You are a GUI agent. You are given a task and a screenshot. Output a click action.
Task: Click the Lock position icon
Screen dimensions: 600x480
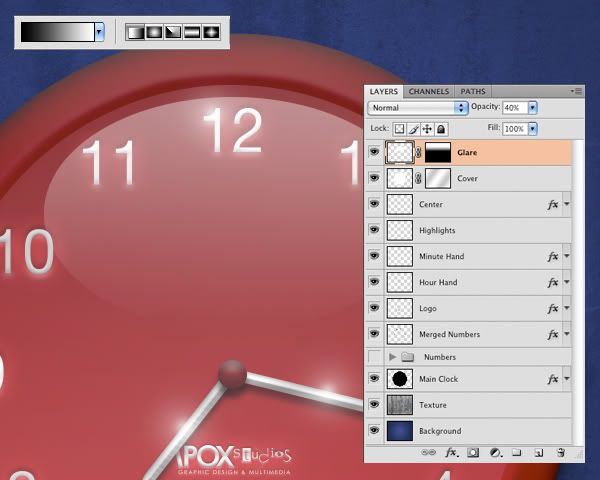[427, 129]
